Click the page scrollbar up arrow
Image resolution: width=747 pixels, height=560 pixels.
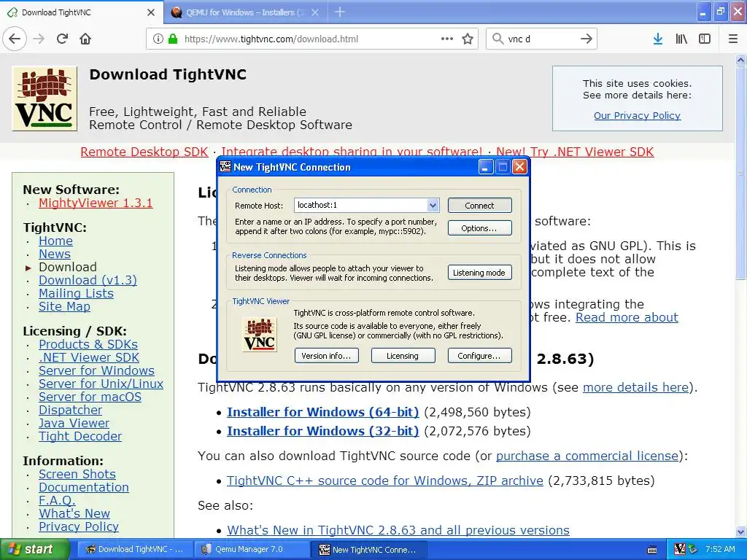coord(741,60)
